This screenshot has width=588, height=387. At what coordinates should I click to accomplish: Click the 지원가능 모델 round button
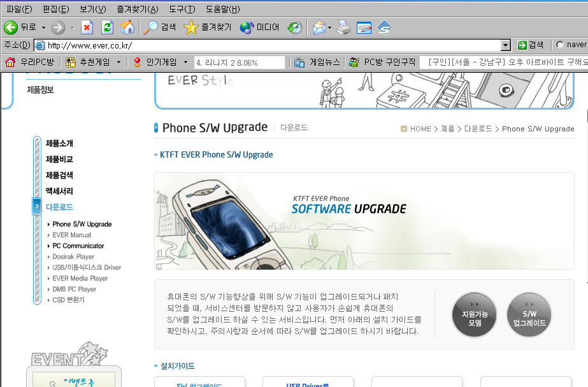pos(475,315)
